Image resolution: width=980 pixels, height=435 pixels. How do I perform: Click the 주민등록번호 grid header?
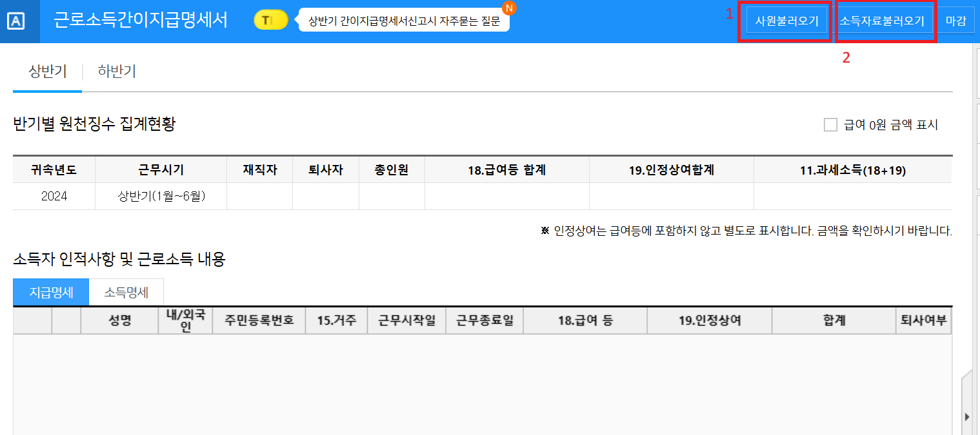click(259, 320)
